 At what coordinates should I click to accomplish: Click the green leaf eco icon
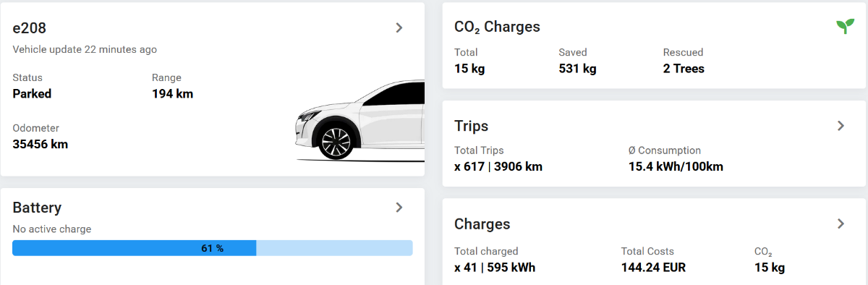845,27
